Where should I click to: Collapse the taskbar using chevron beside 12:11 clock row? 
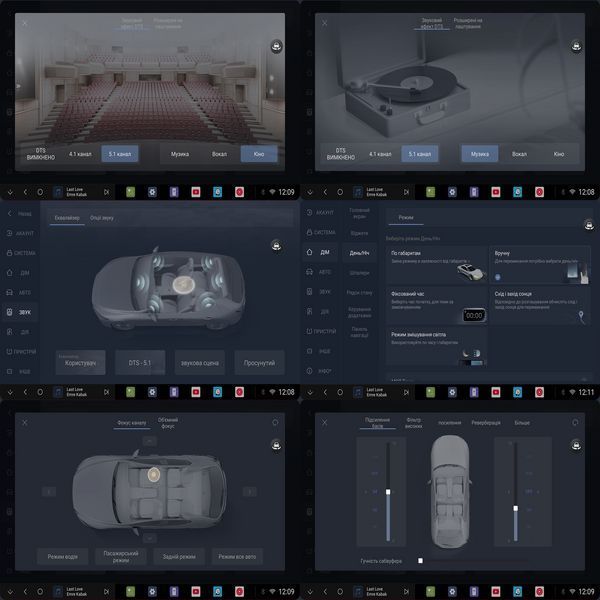[310, 392]
